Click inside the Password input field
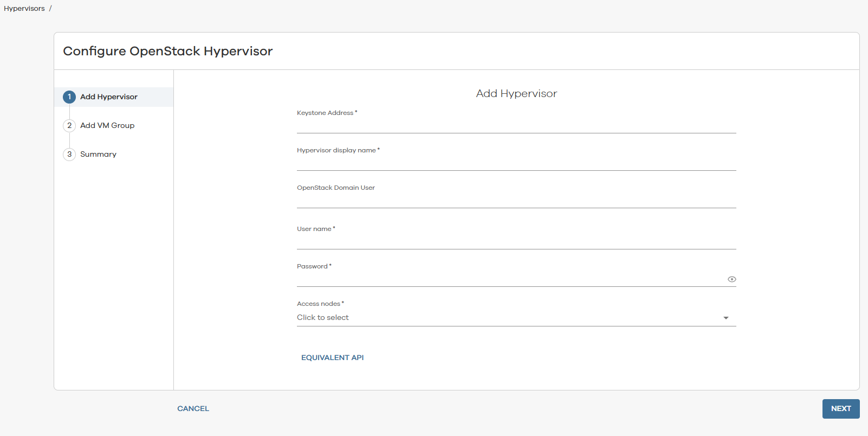Viewport: 868px width, 436px height. click(x=509, y=279)
